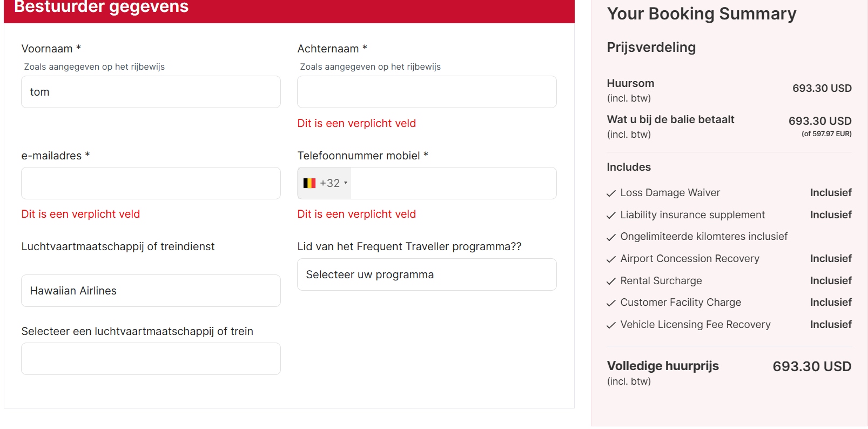The width and height of the screenshot is (868, 429).
Task: Click the Liability insurance supplement checkmark
Action: coord(611,216)
